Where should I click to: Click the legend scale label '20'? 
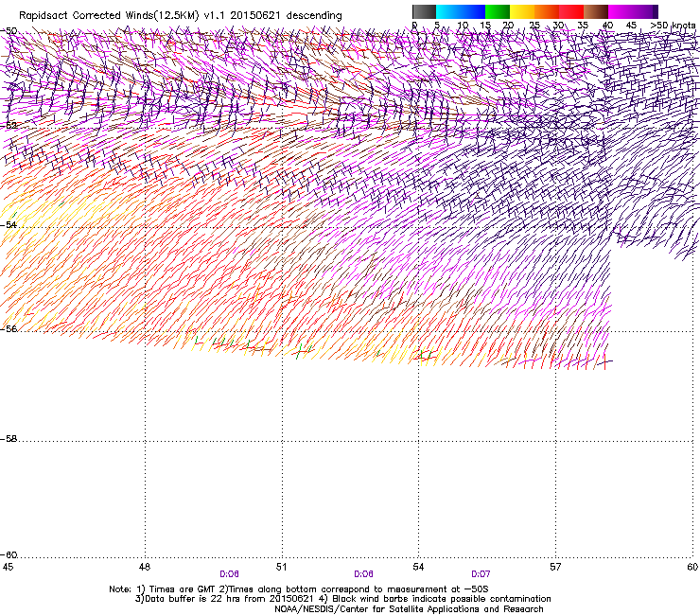click(x=508, y=26)
